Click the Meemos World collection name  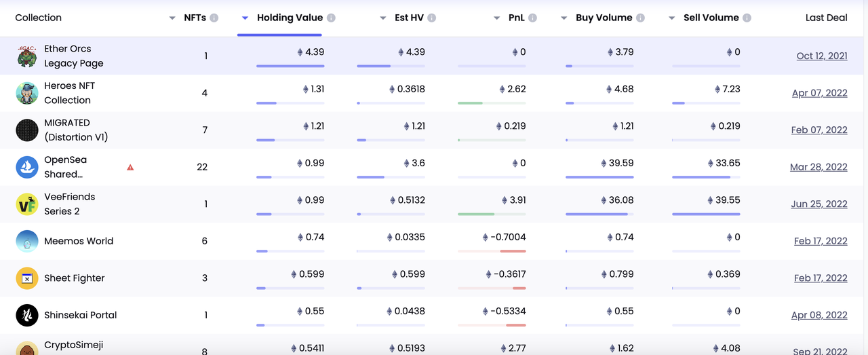point(79,241)
